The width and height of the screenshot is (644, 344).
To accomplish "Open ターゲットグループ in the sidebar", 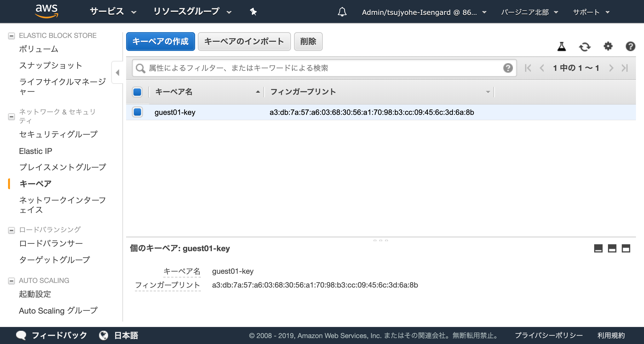I will pyautogui.click(x=54, y=260).
